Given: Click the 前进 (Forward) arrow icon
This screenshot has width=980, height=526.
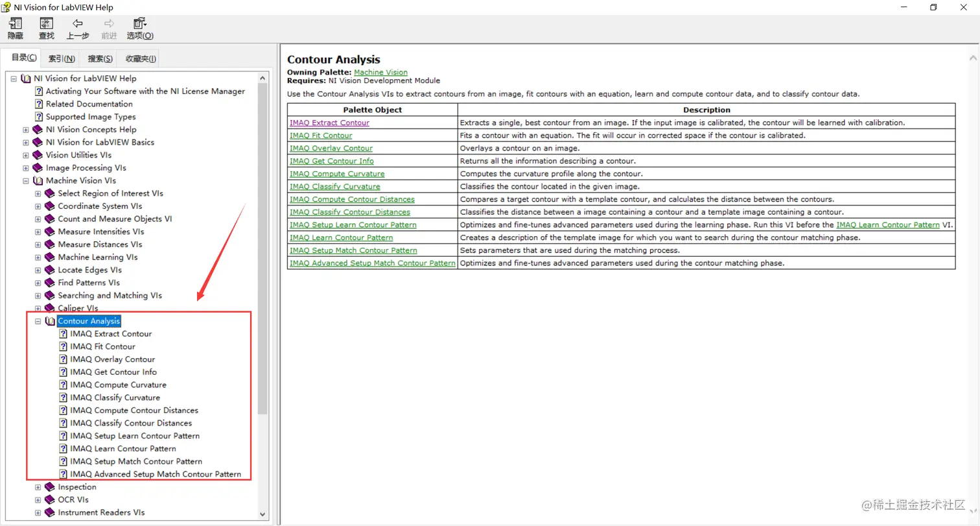Looking at the screenshot, I should 109,24.
